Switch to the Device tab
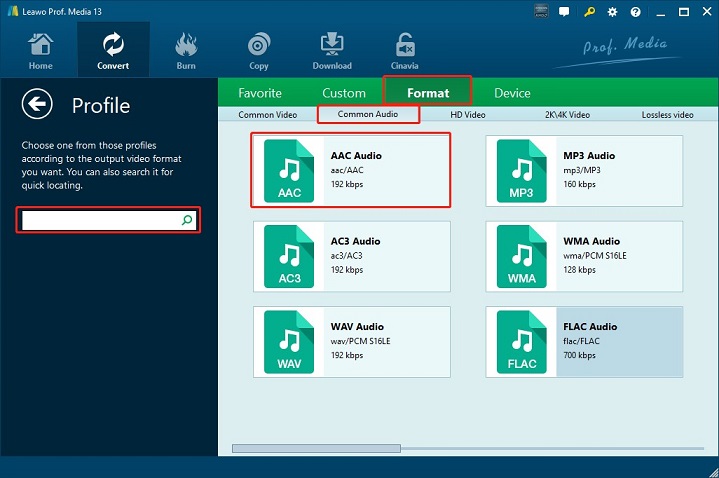This screenshot has width=719, height=478. coord(512,93)
